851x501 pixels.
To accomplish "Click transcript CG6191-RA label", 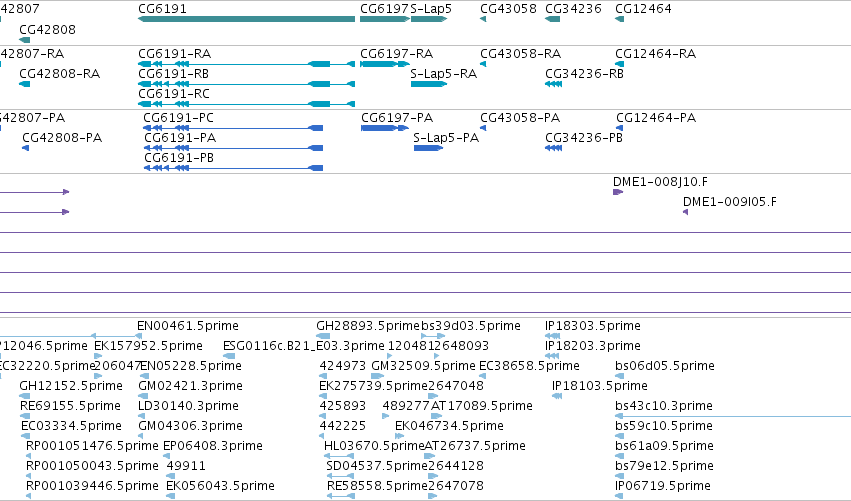I will coord(175,54).
